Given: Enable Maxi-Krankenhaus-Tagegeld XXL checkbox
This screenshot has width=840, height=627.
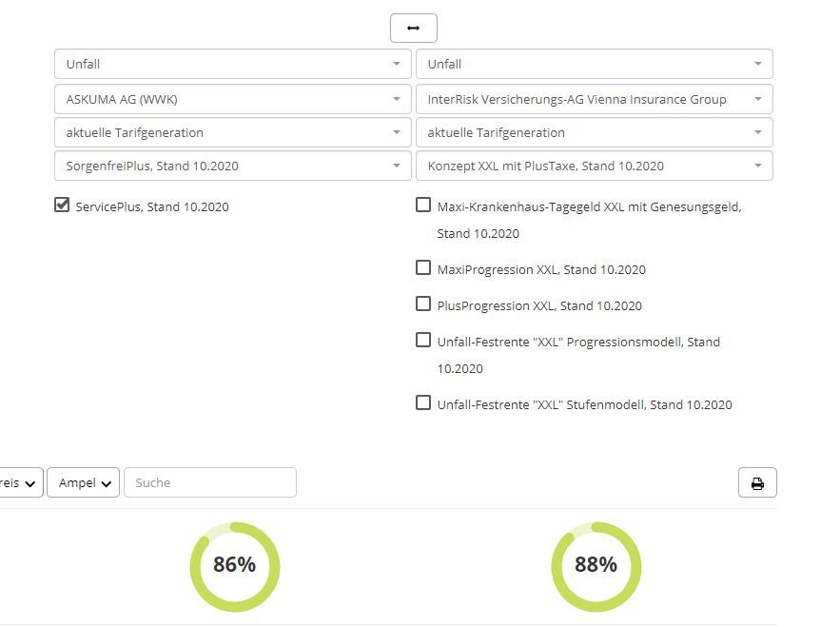Looking at the screenshot, I should click(423, 205).
